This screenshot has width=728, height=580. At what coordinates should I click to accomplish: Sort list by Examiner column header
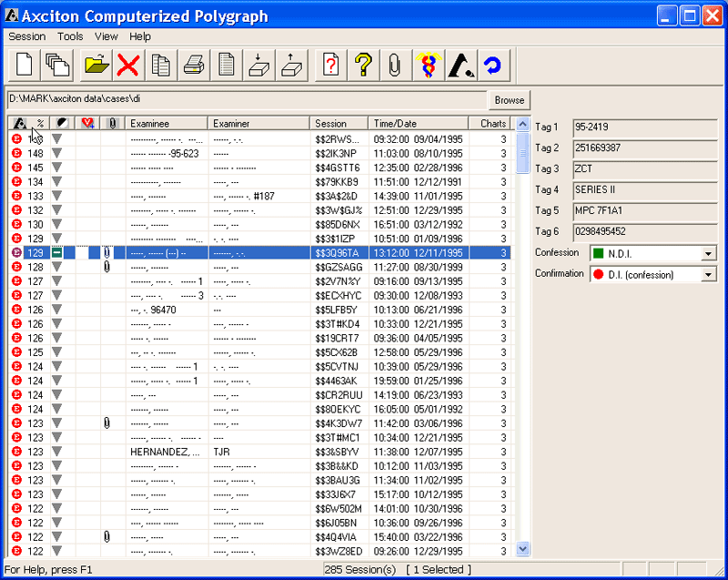[x=258, y=123]
